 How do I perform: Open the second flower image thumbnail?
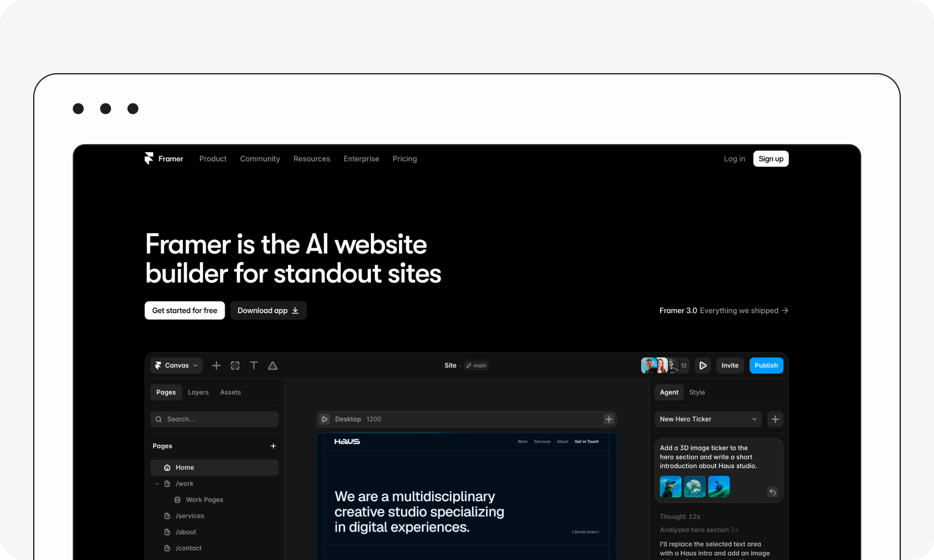[695, 487]
